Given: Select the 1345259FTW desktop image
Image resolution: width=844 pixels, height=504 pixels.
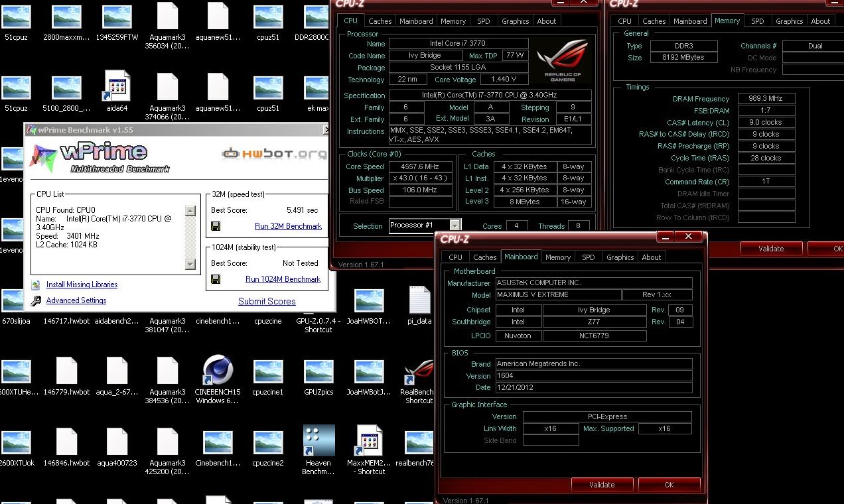Looking at the screenshot, I should 117,17.
